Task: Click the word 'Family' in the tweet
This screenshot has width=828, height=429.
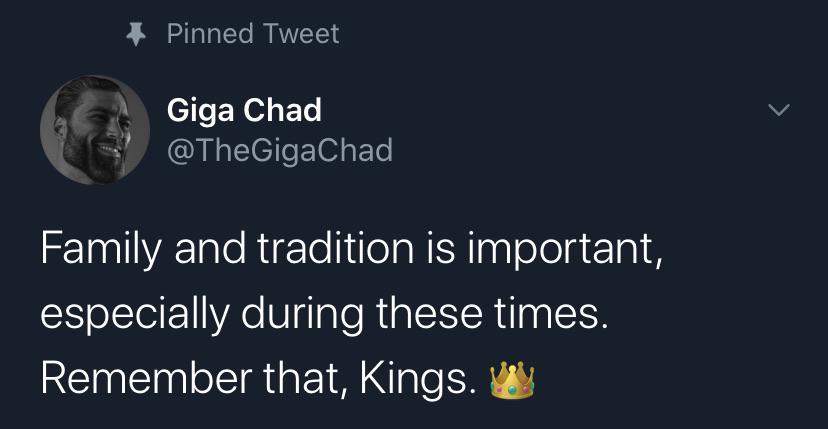Action: click(94, 250)
